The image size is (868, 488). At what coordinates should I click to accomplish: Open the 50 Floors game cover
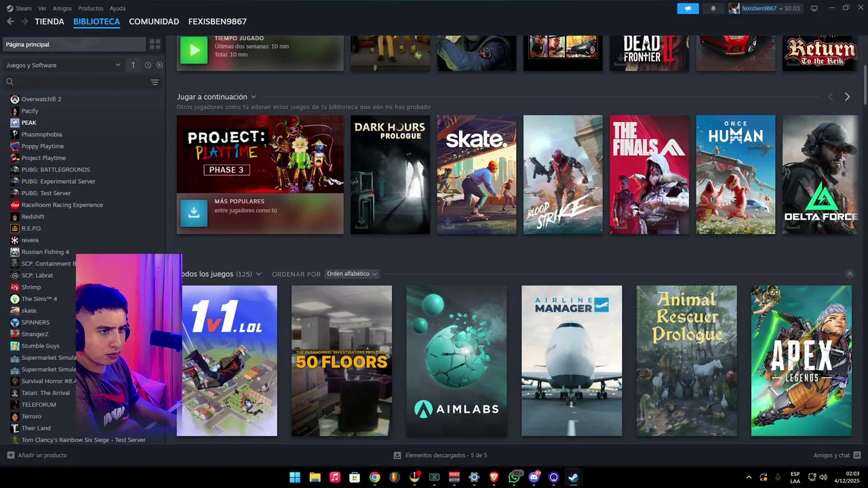point(342,361)
